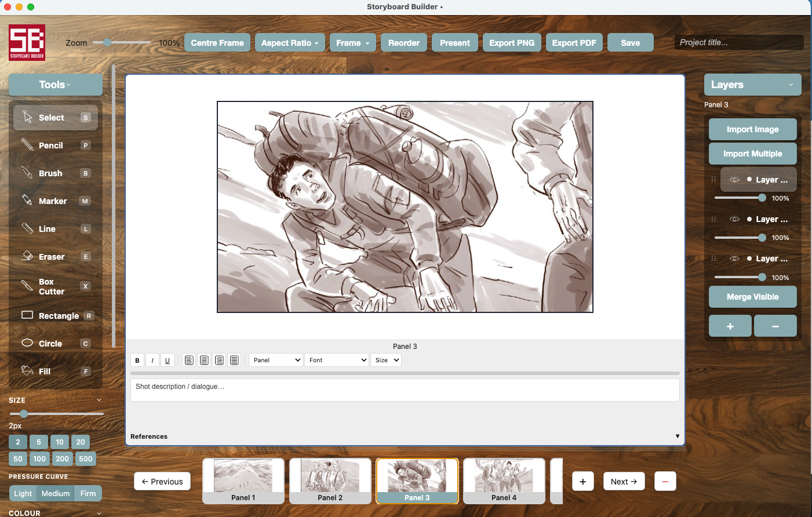Open the Frame menu
Viewport: 812px width, 517px height.
[352, 42]
